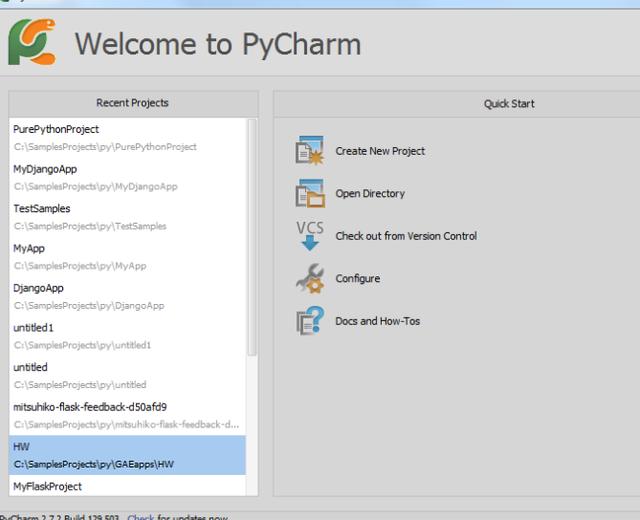The height and width of the screenshot is (520, 640).
Task: Click the Open Directory folder icon
Action: pyautogui.click(x=310, y=193)
